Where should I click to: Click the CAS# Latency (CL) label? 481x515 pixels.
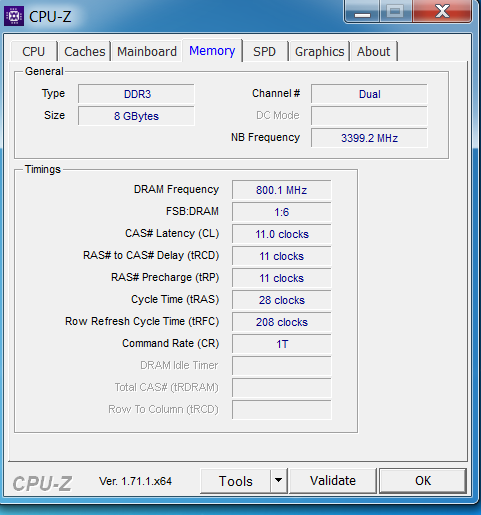[x=172, y=233]
